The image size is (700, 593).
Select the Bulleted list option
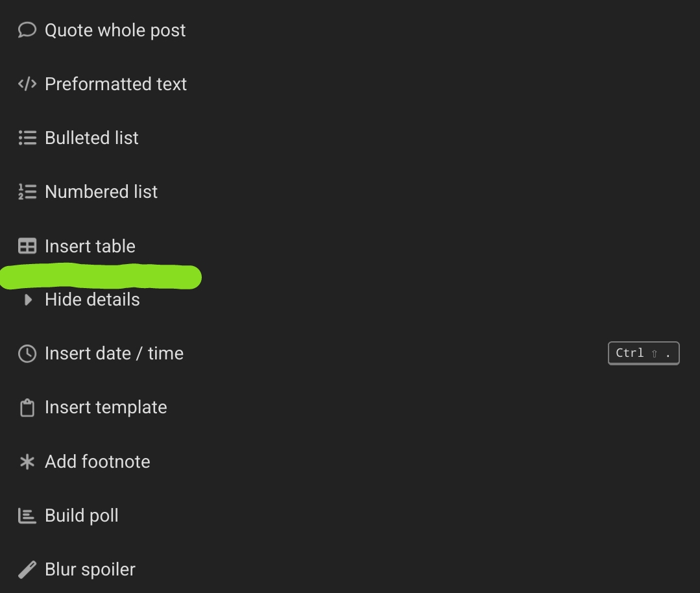[91, 138]
